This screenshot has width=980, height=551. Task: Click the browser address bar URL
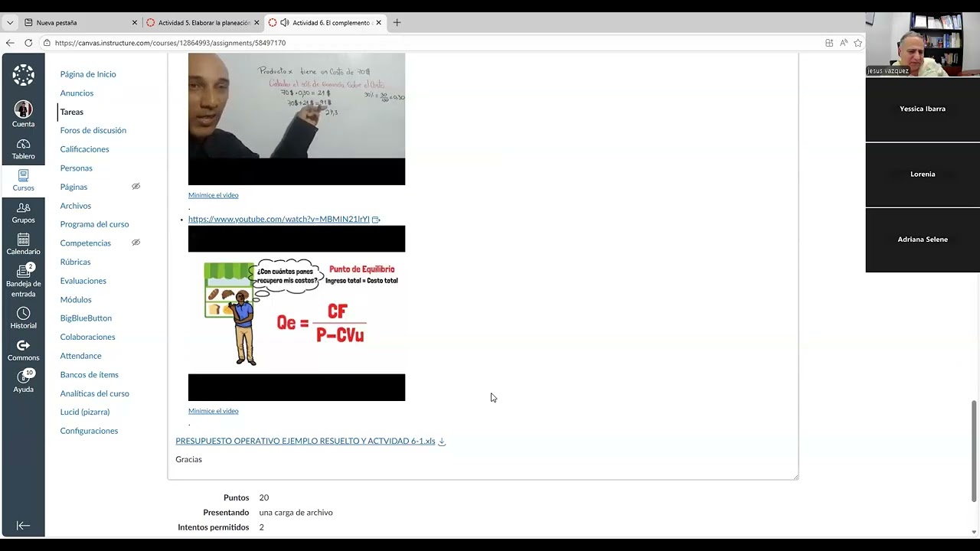(x=170, y=43)
